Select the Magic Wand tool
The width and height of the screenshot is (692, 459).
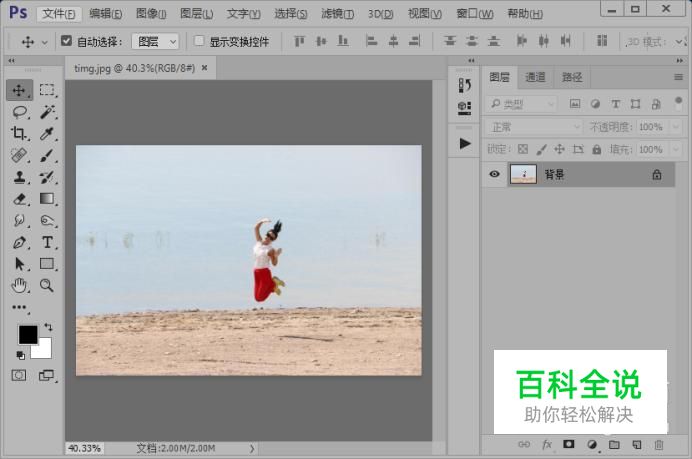47,112
